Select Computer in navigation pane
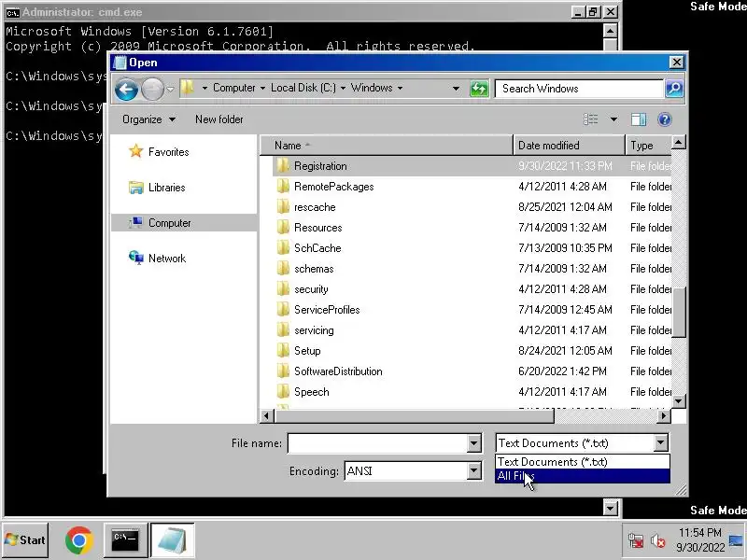The height and width of the screenshot is (560, 747). (184, 222)
